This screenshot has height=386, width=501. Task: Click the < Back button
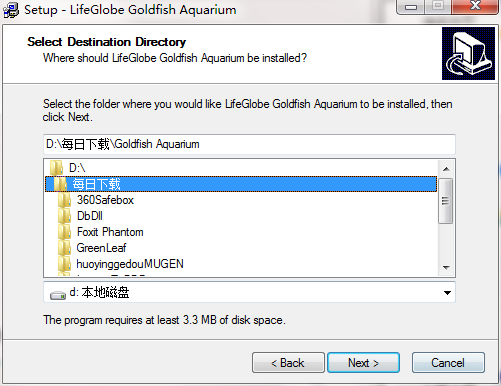tap(288, 362)
